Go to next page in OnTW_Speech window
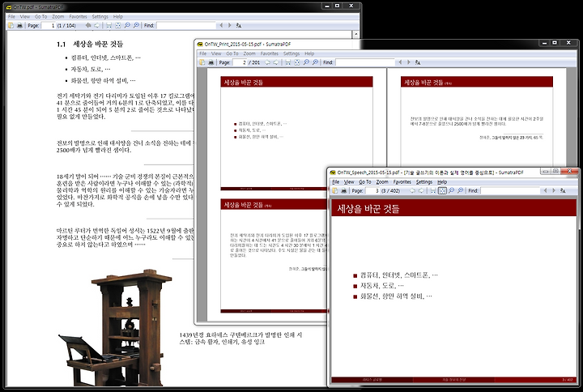Screen dimensions: 583x392 421,190
